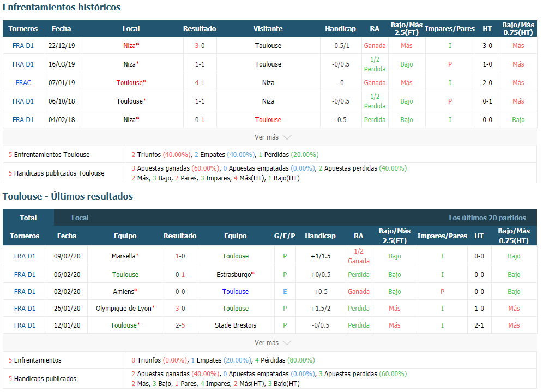Click P indicator in Marsella row

[285, 256]
